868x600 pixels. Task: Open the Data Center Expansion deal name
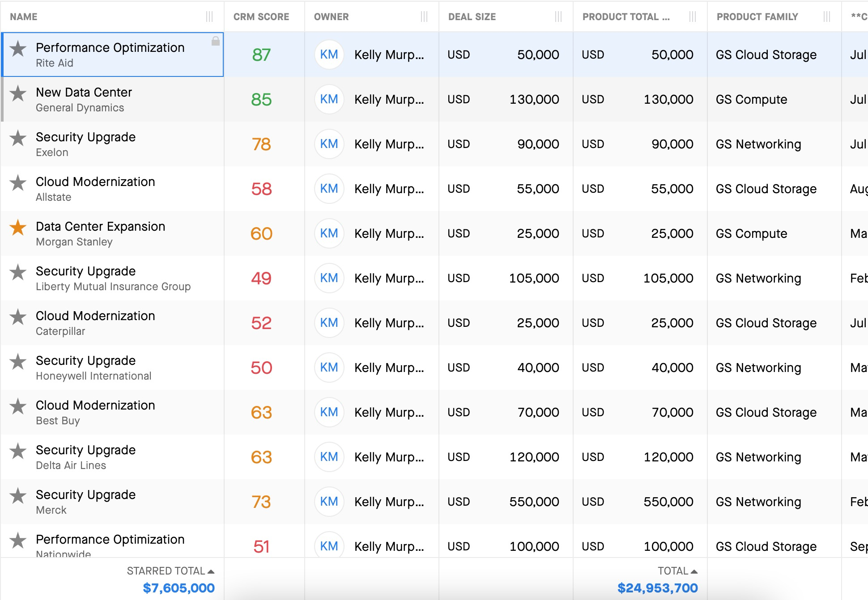click(100, 226)
